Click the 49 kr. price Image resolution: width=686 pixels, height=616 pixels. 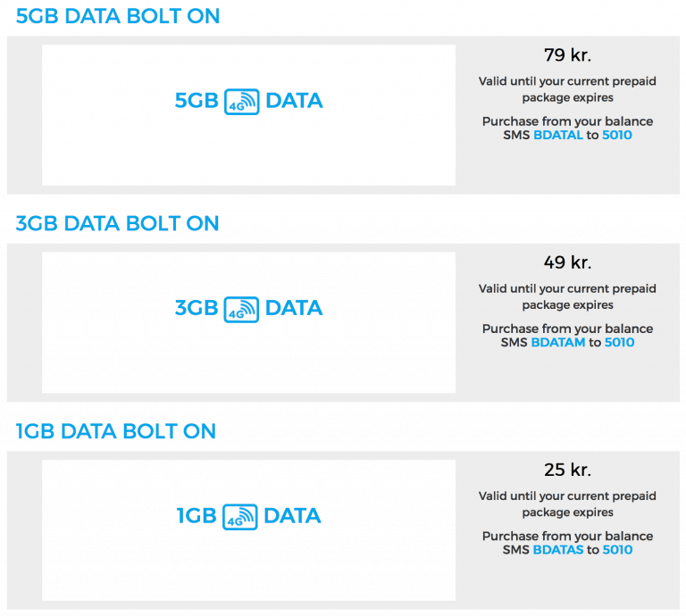pos(567,262)
